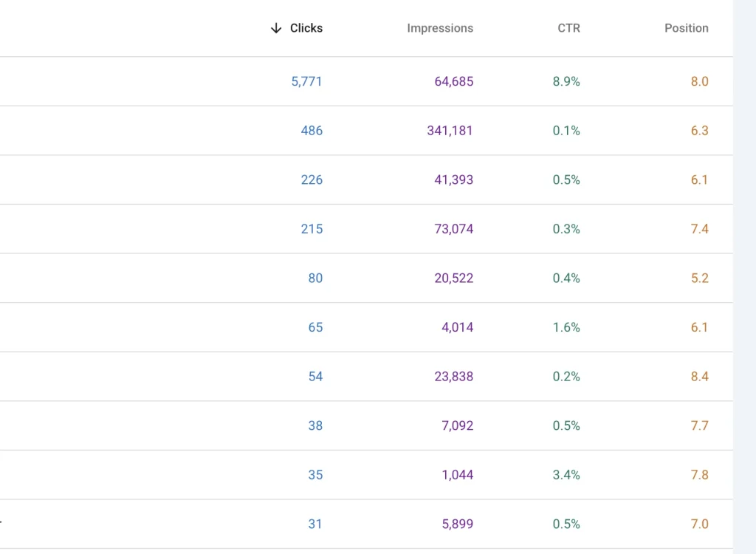Select the 486 clicks value

[x=312, y=130]
